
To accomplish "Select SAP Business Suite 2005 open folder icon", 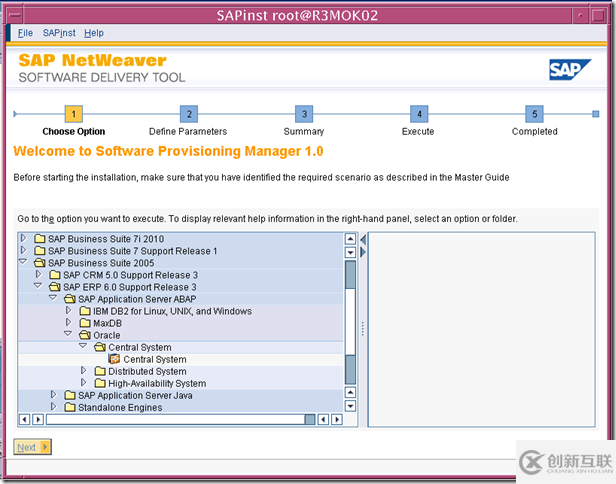I will click(x=40, y=263).
